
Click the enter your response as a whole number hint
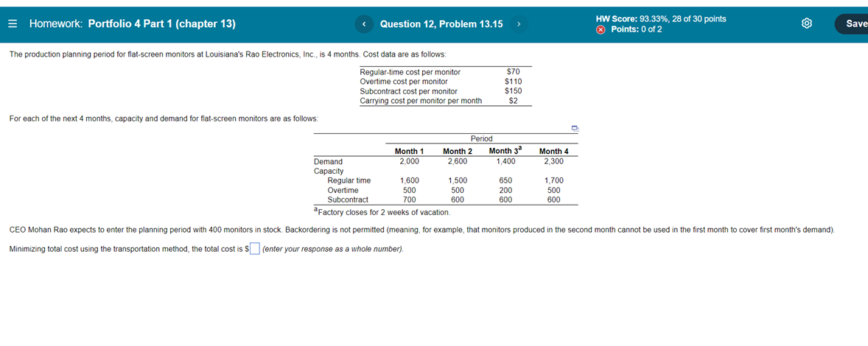pyautogui.click(x=333, y=249)
